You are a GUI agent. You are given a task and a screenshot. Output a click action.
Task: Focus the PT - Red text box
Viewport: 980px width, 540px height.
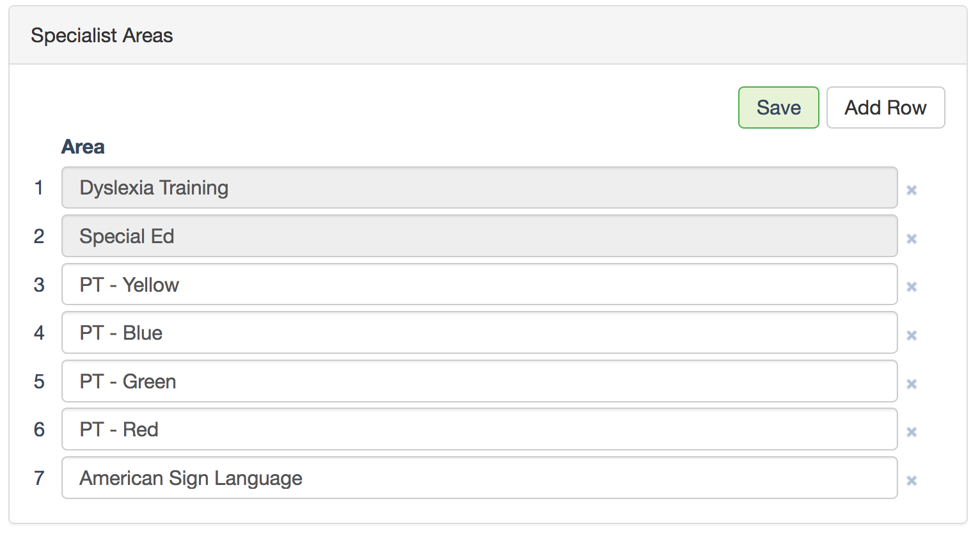click(x=479, y=429)
